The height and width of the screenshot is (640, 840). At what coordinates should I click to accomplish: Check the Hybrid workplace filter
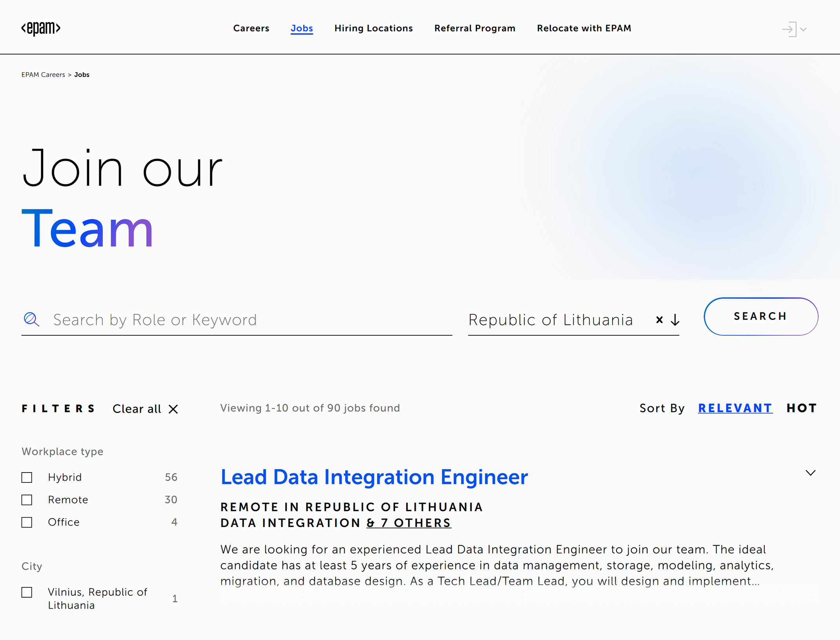click(x=27, y=477)
